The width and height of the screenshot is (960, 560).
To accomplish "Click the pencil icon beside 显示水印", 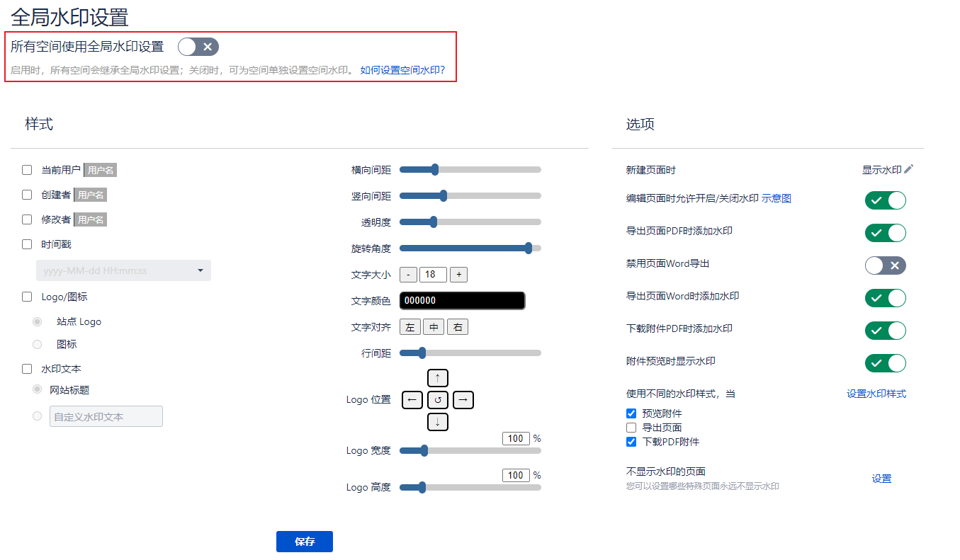I will 909,169.
